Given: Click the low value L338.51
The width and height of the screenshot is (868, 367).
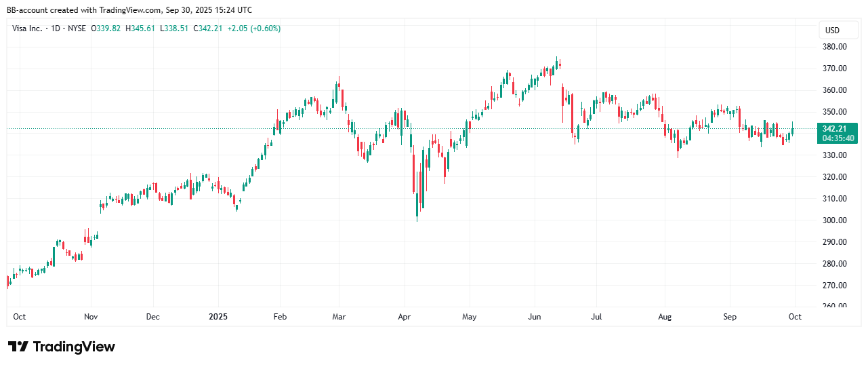Looking at the screenshot, I should pyautogui.click(x=174, y=28).
